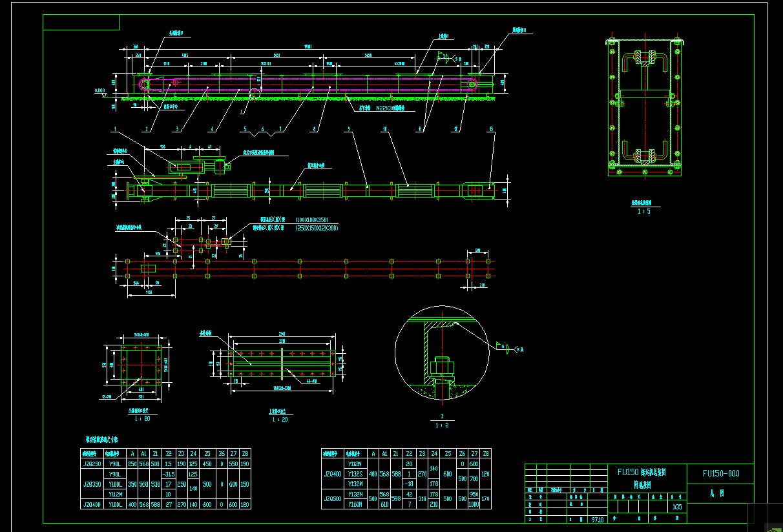Select balloon number 5 under the main elevation view
783x532 pixels.
[245, 127]
